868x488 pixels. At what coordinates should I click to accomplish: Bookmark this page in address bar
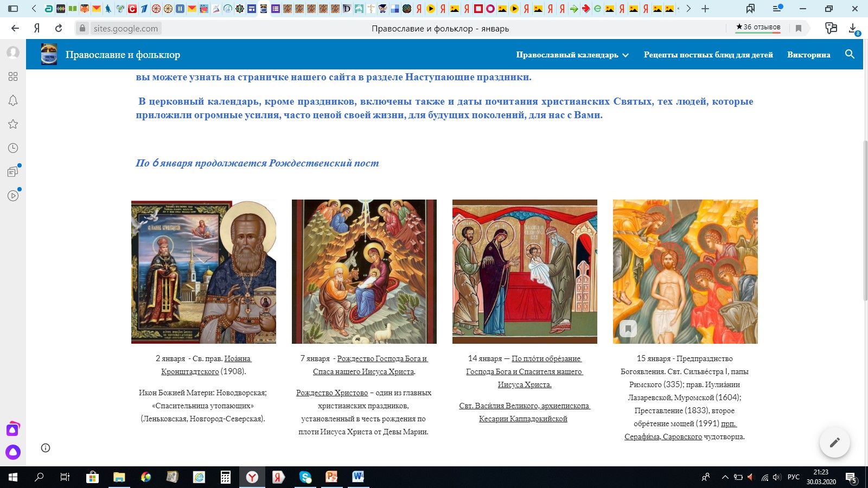pyautogui.click(x=799, y=28)
